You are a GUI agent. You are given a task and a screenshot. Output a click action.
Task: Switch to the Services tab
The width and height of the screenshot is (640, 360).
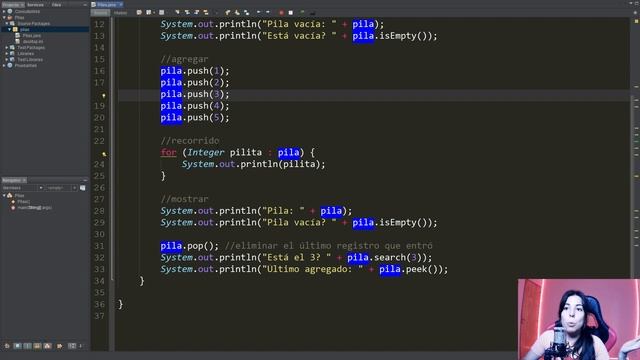(x=36, y=4)
